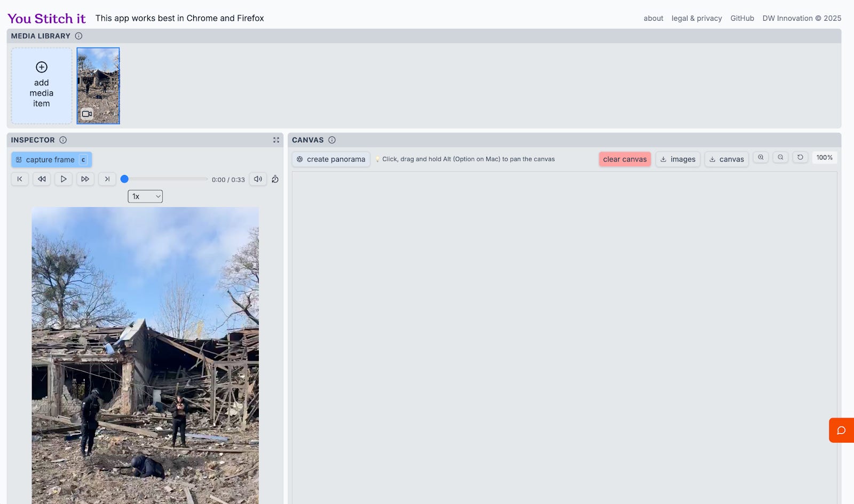Open the about link
This screenshot has height=504, width=854.
pyautogui.click(x=653, y=18)
